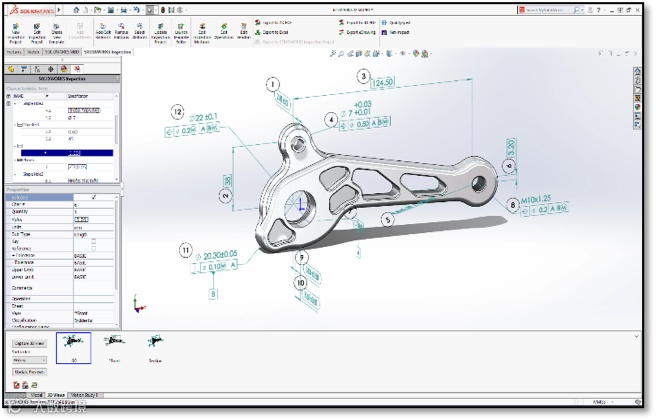This screenshot has height=420, width=656.
Task: Click the traffic light Rebuild icon
Action: [163, 10]
